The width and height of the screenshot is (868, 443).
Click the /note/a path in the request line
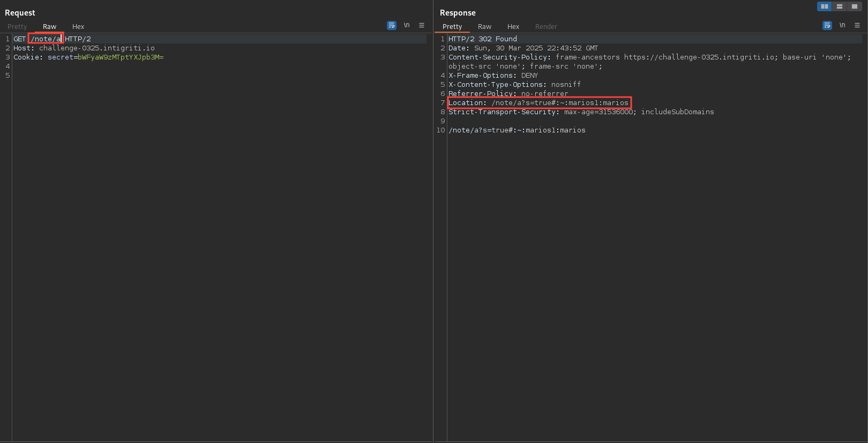(x=46, y=39)
